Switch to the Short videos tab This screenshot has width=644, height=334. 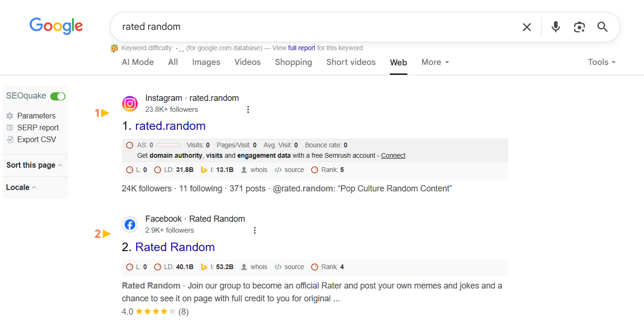click(351, 62)
